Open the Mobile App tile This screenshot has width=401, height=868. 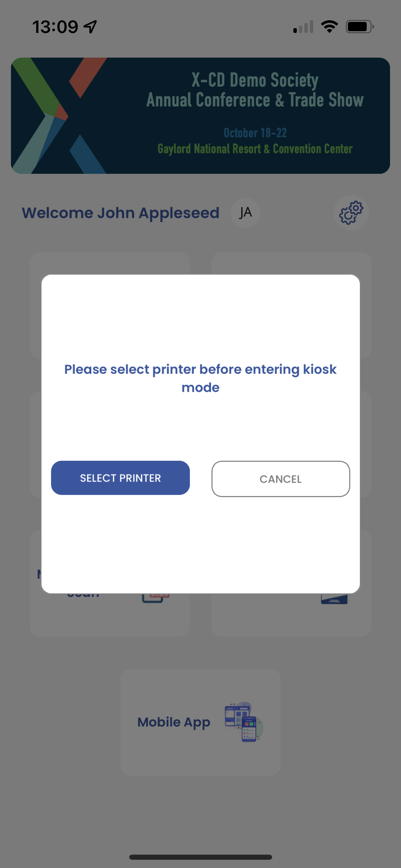click(x=200, y=722)
